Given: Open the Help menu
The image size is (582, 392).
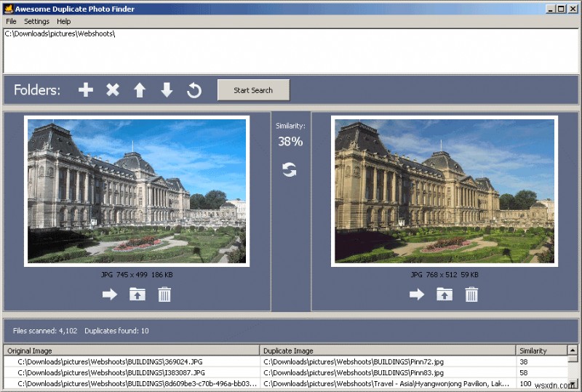Looking at the screenshot, I should coord(63,21).
